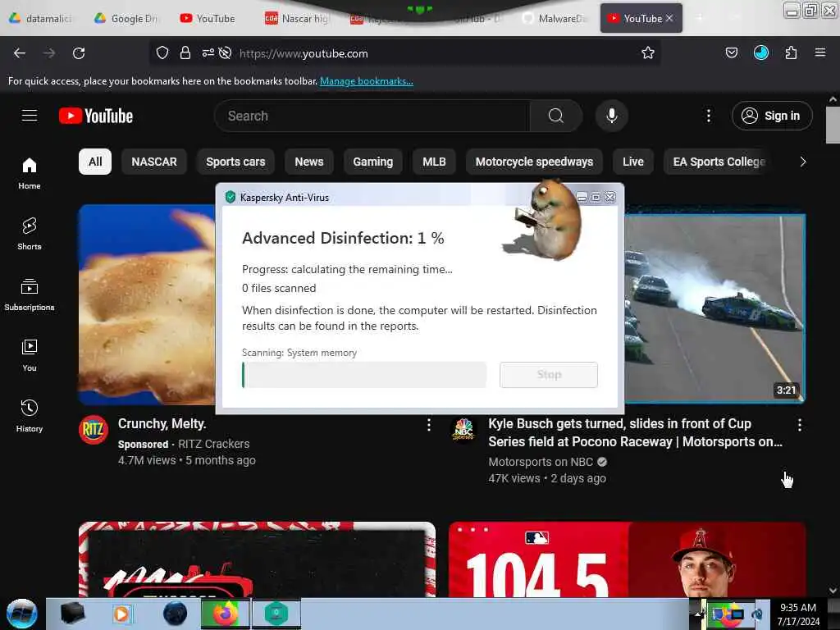
Task: Open the tracking protection shield icon
Action: point(162,53)
